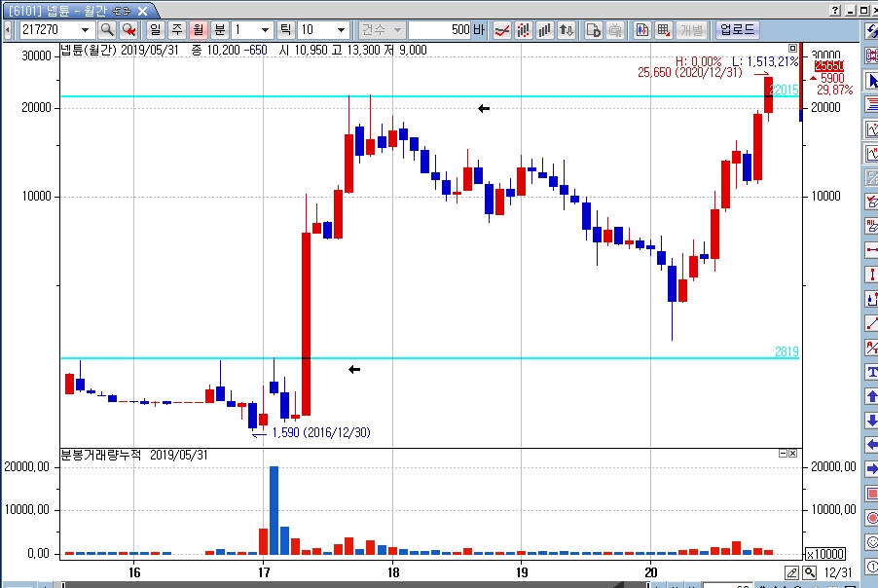Image resolution: width=878 pixels, height=588 pixels.
Task: Click the 업로드 button
Action: tap(737, 30)
